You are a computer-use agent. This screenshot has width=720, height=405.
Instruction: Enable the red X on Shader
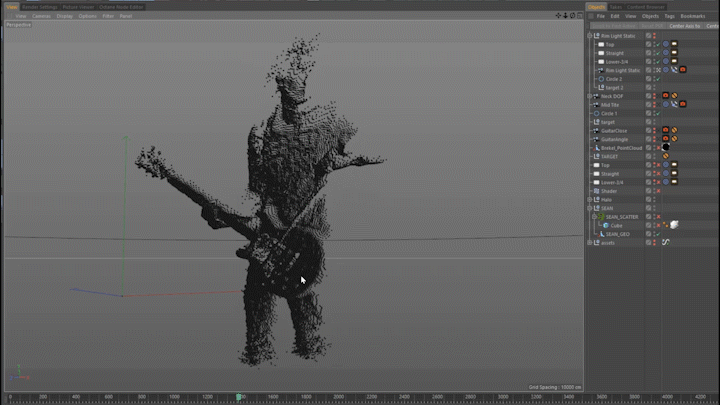coord(658,191)
